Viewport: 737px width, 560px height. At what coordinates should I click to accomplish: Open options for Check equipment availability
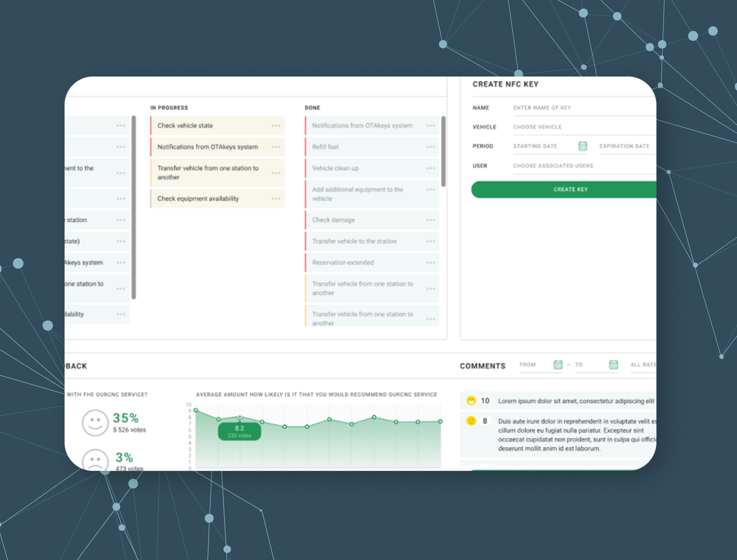point(276,199)
